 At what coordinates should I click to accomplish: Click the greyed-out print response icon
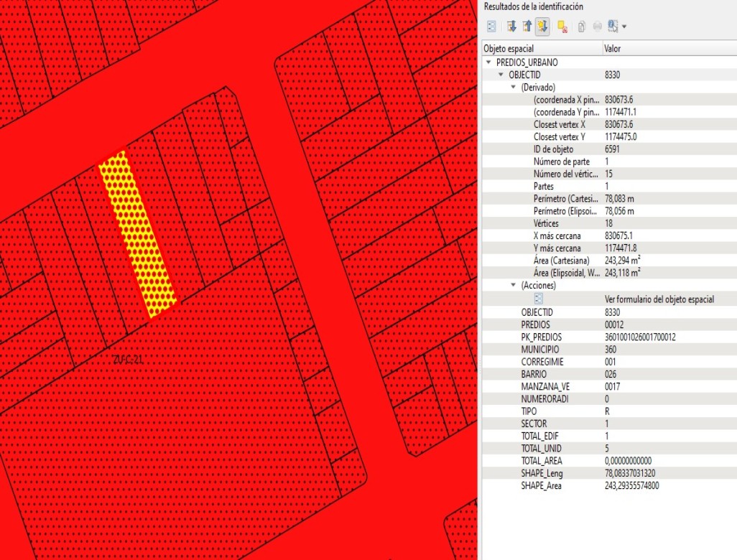point(597,27)
